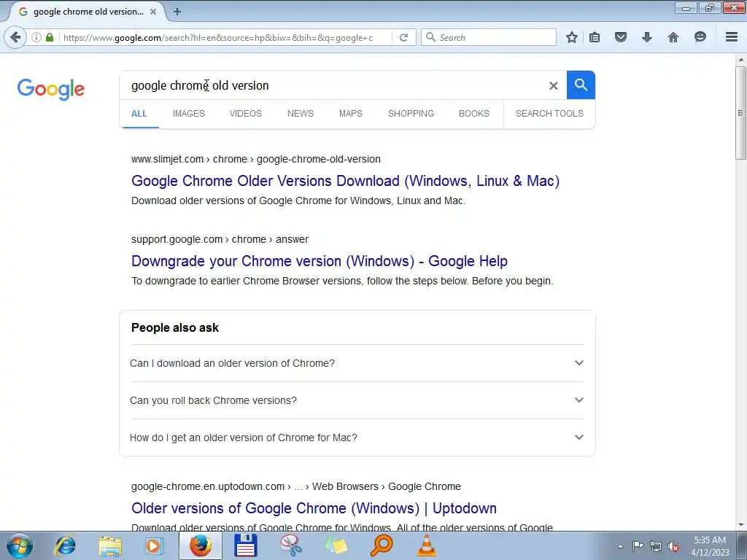The width and height of the screenshot is (747, 560).
Task: Launch Internet Explorer from taskbar
Action: (65, 545)
